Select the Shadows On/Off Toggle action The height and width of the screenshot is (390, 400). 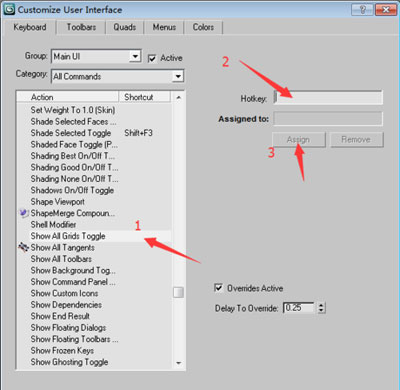(x=72, y=190)
